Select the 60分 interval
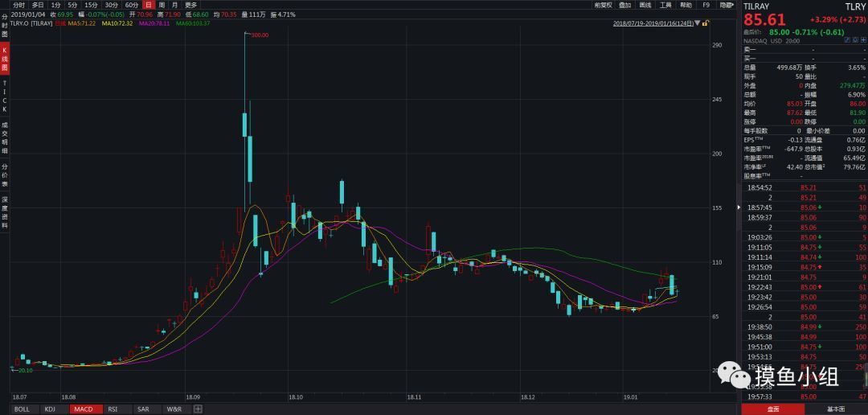Screen dimensions: 868x415 click(132, 5)
